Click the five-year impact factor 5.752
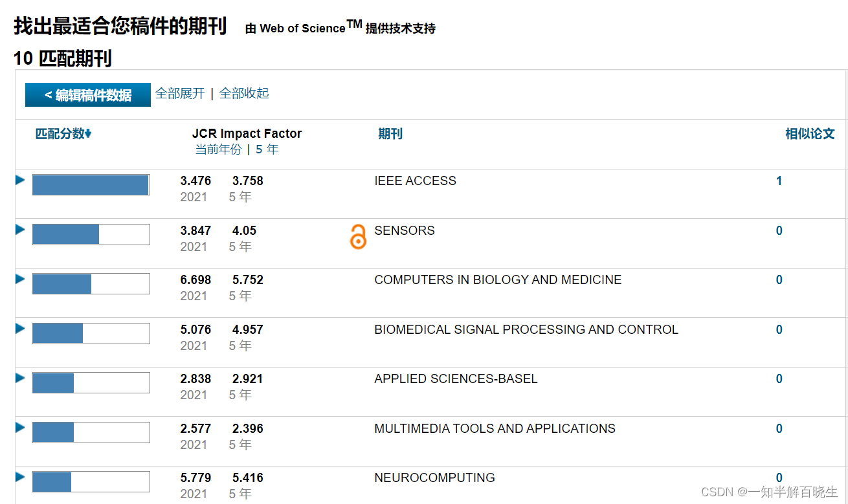 [x=248, y=280]
